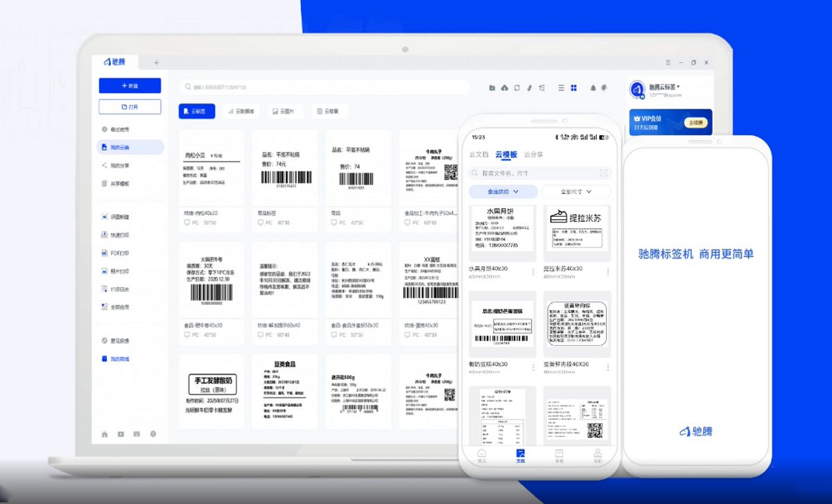Tap the 文档 icon in phone bottom bar
The image size is (832, 504).
521,455
